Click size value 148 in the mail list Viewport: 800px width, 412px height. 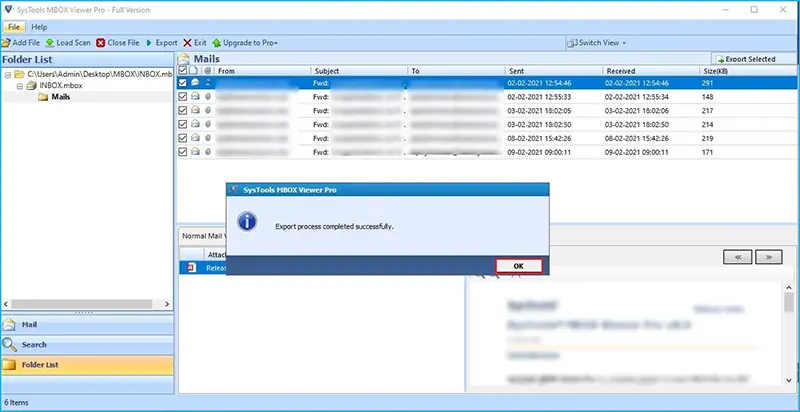pyautogui.click(x=707, y=96)
